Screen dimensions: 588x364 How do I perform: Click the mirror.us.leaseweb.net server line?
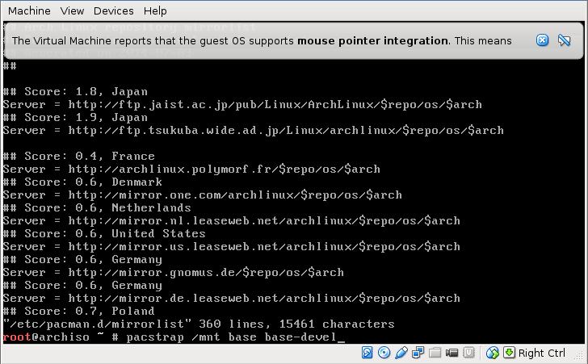pyautogui.click(x=232, y=247)
